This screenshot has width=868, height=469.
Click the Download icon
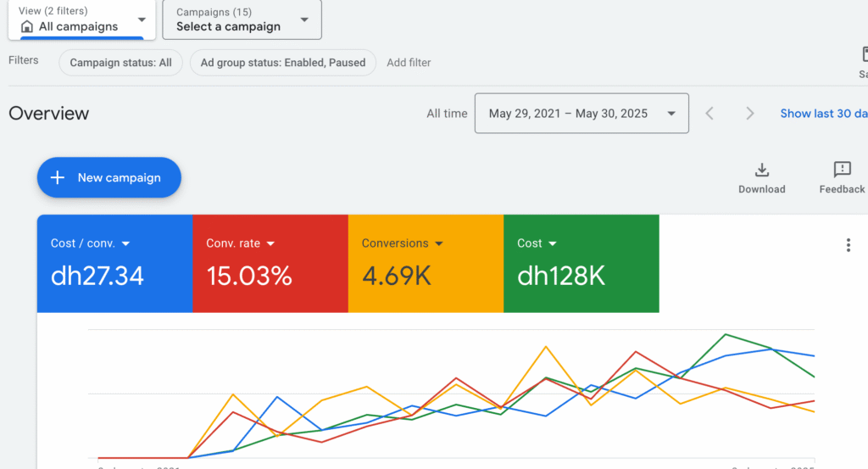(x=761, y=170)
